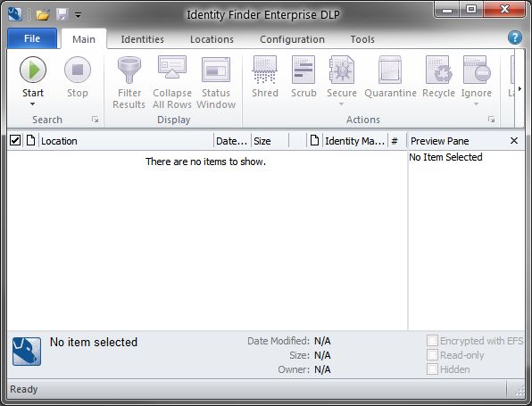Click the open folder icon in quick access toolbar
The height and width of the screenshot is (406, 532).
coord(43,14)
